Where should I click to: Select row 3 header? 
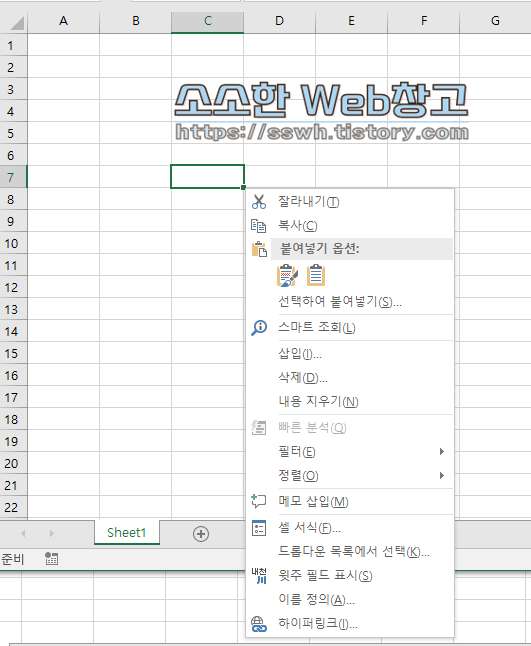14,89
